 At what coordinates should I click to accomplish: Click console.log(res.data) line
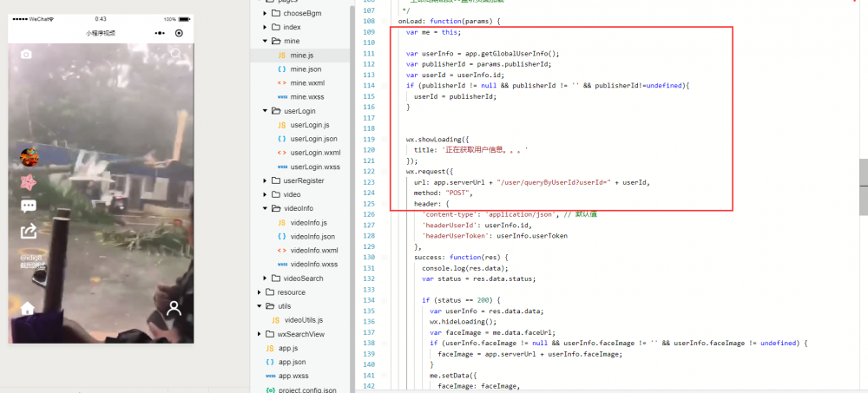pyautogui.click(x=465, y=268)
